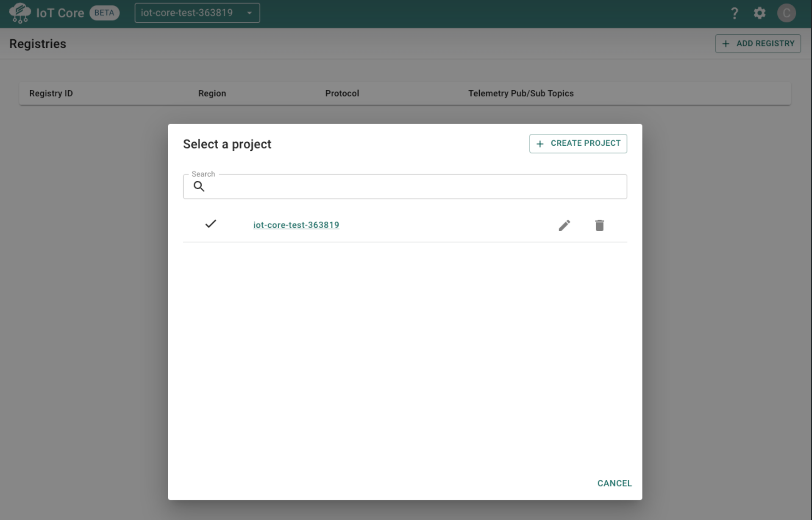The image size is (812, 520).
Task: Click the BETA badge next to IoT Core
Action: pyautogui.click(x=104, y=13)
